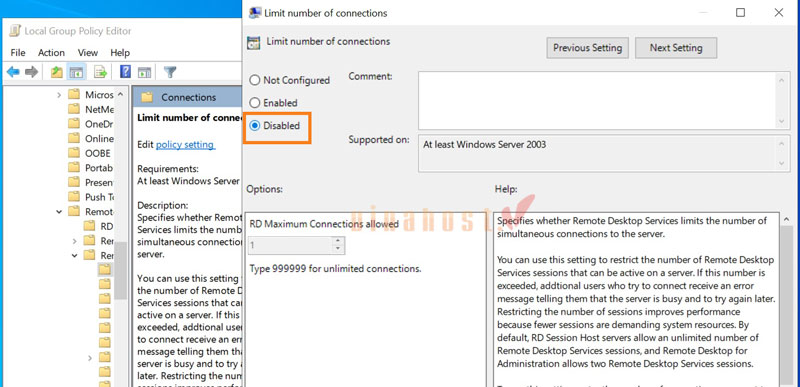Expand the collapsed subfolder below Rer
Image resolution: width=800 pixels, height=387 pixels.
pyautogui.click(x=90, y=358)
